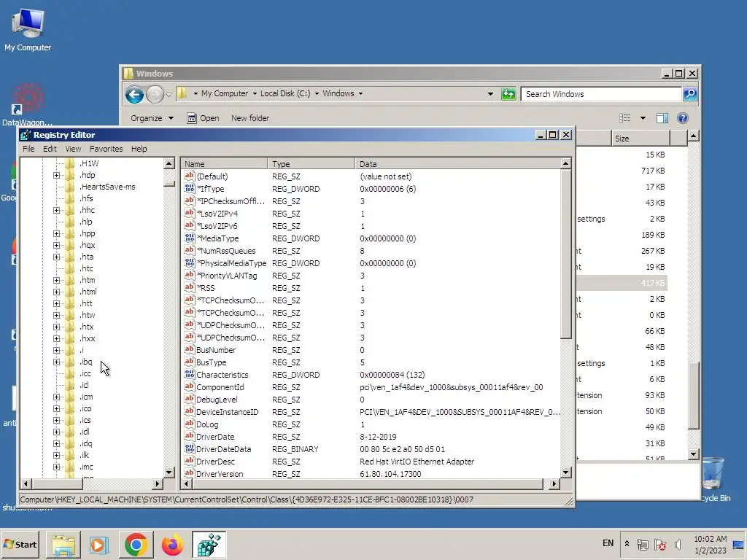Click the binary icon beside *MediaType
Viewport: 747px width, 560px height.
[x=189, y=238]
